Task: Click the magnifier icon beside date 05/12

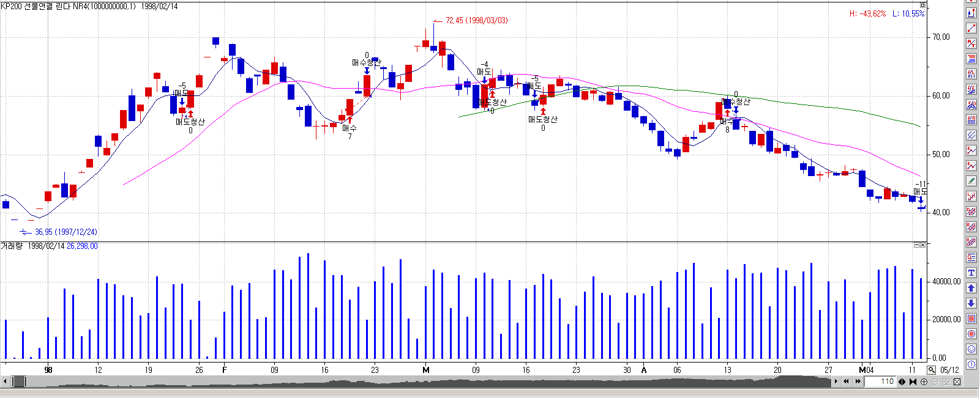Action: pos(931,370)
